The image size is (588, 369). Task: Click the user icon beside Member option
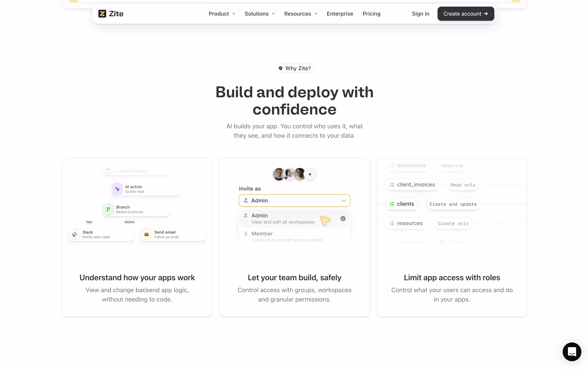pos(246,234)
